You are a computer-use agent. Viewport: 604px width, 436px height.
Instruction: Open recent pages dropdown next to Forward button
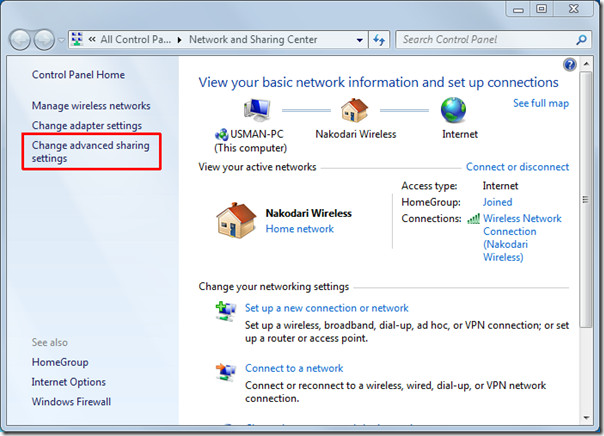click(x=61, y=41)
